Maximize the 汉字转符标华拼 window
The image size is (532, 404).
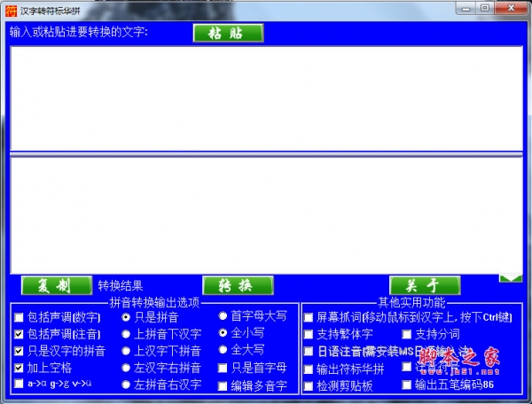point(485,8)
